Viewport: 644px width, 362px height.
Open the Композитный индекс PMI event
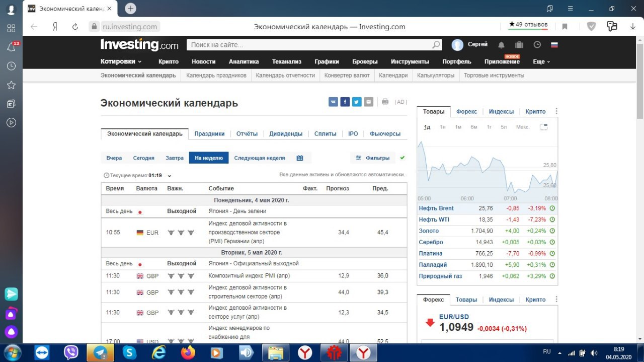point(249,276)
